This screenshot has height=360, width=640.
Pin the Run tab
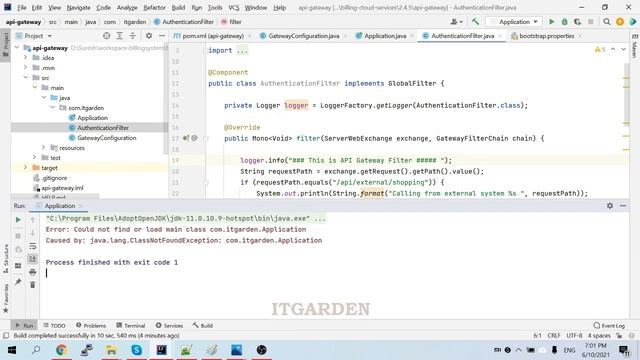click(18, 282)
